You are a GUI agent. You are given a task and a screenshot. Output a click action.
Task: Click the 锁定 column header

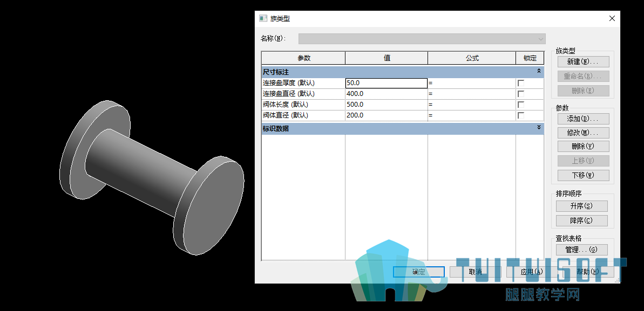tap(530, 58)
